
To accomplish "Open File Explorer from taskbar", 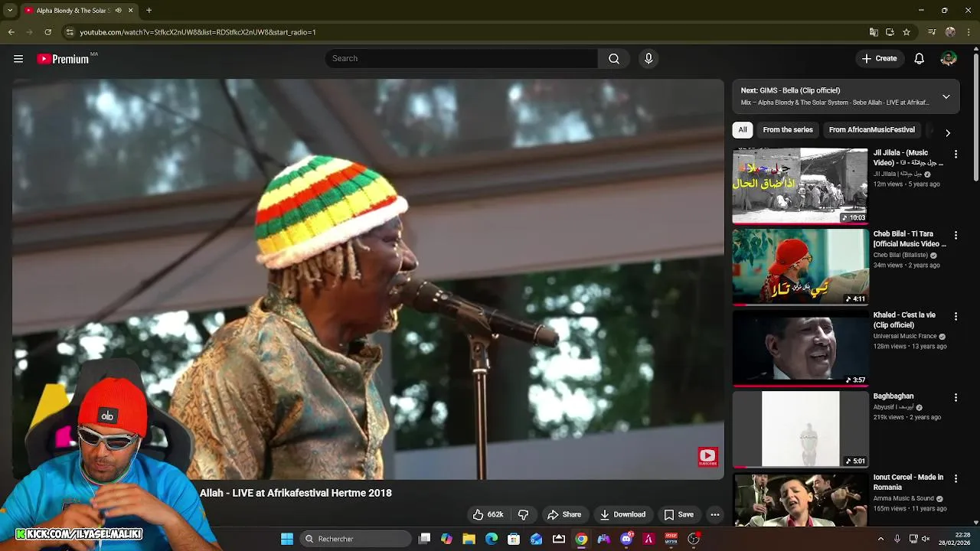I will (469, 539).
